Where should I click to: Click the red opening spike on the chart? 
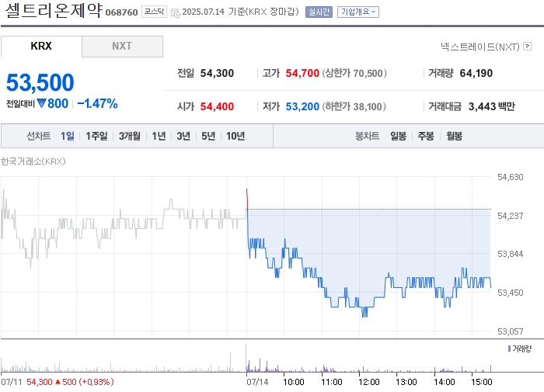pyautogui.click(x=247, y=199)
